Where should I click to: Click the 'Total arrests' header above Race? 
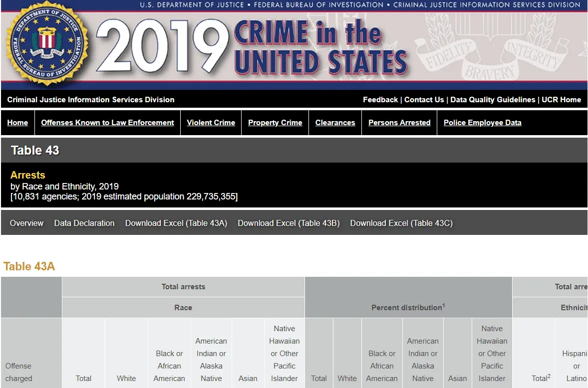pos(183,287)
